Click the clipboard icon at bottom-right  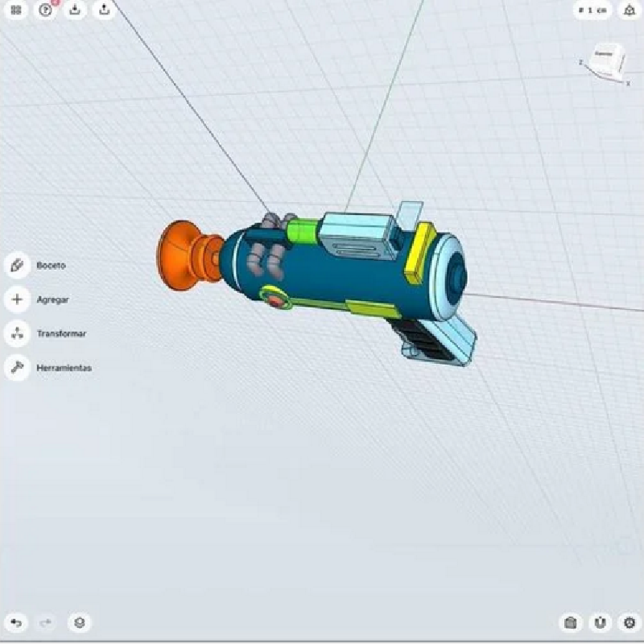coord(571,622)
